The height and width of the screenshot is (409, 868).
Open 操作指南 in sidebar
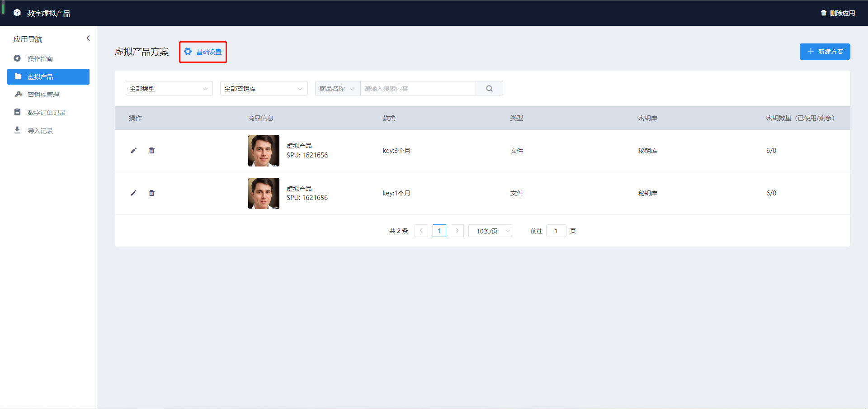(x=48, y=59)
